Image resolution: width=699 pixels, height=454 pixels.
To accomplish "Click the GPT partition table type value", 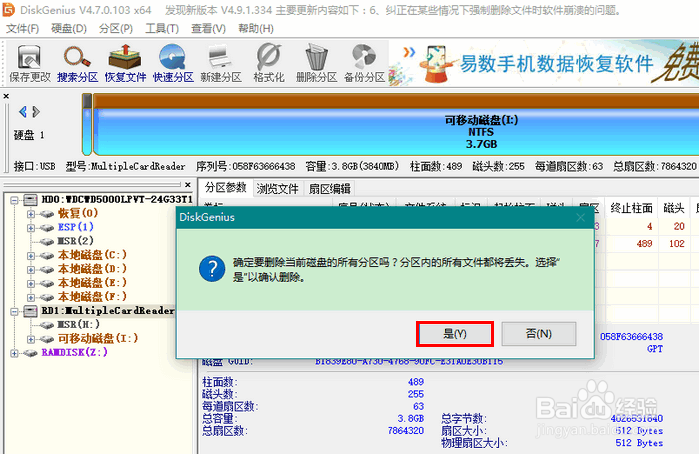I will (x=655, y=349).
